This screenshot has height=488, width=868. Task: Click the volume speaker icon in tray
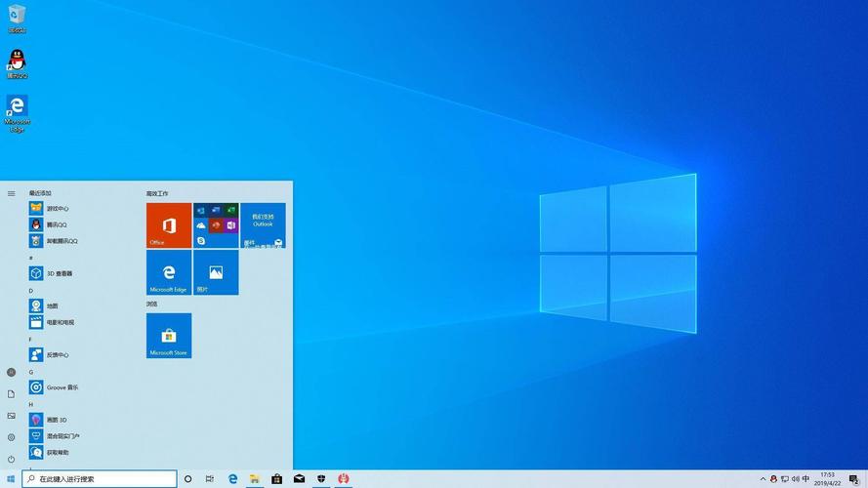[795, 479]
